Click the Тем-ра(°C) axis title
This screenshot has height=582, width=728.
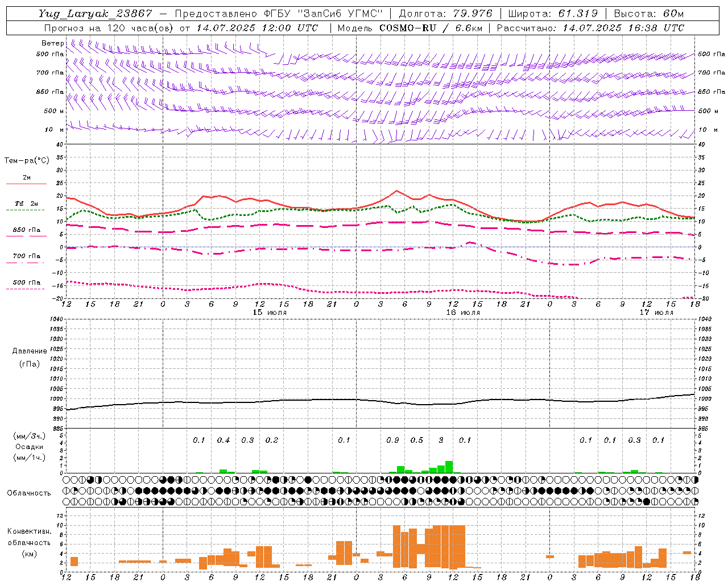(27, 161)
